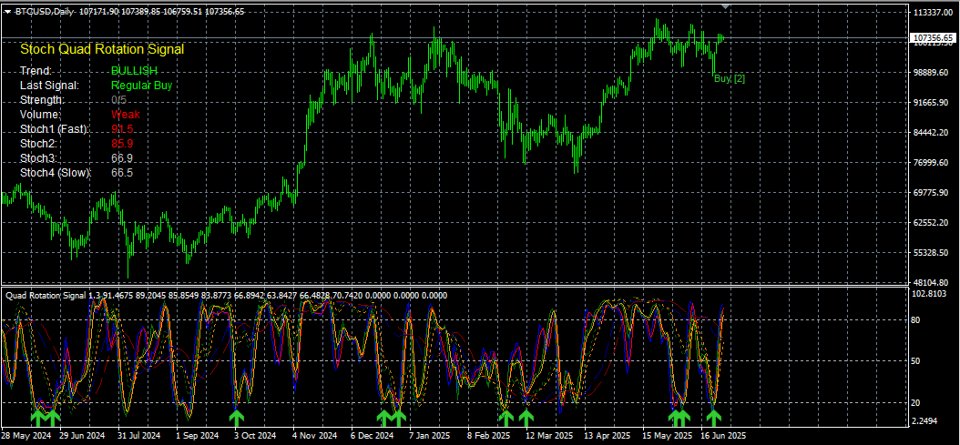Screen dimensions: 960x445
Task: Click the red 85.9 stochastic value
Action: pos(122,143)
